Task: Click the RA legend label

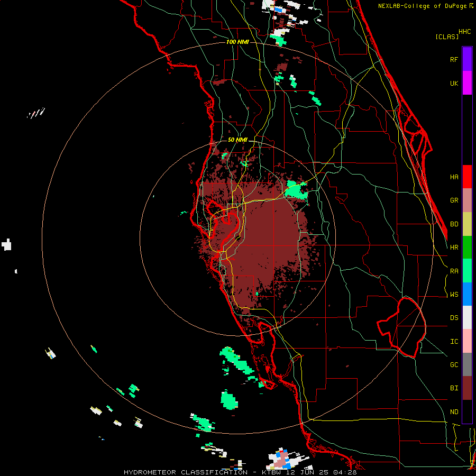Action: (454, 271)
